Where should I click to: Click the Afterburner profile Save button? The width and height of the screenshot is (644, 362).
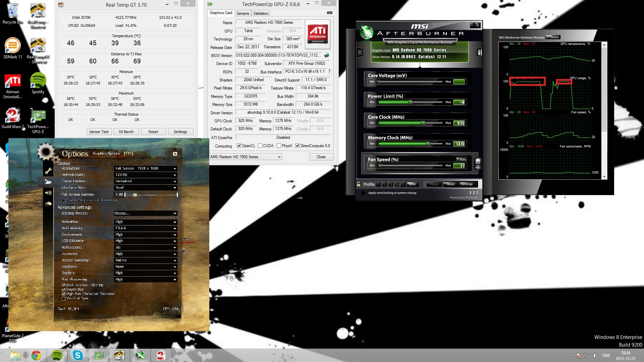[x=412, y=184]
